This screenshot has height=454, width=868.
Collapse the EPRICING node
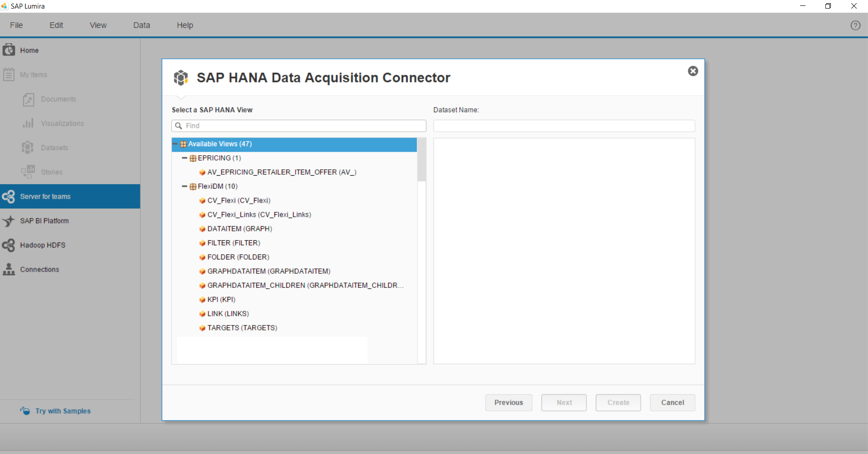pos(184,158)
